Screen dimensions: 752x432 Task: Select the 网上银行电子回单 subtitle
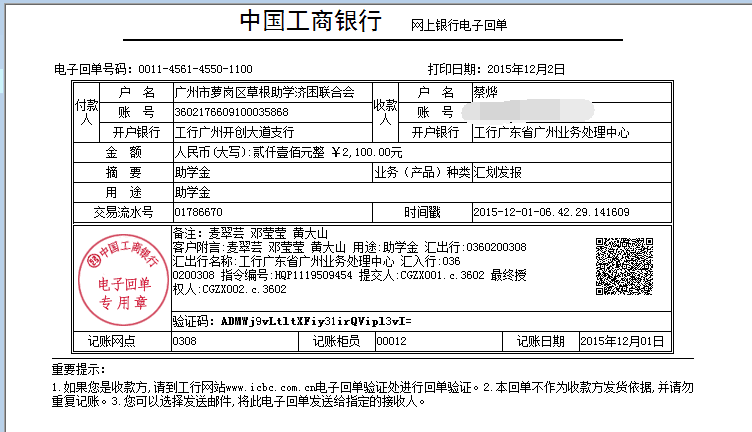coord(459,25)
